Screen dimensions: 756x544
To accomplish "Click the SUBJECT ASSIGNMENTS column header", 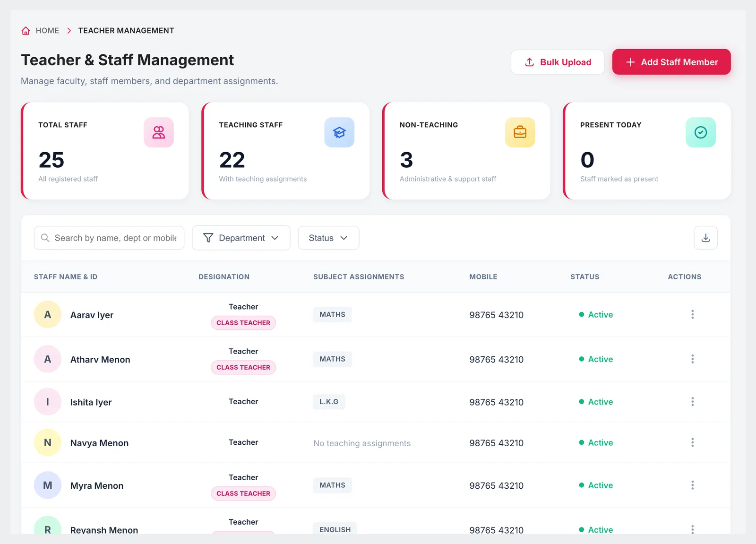I will [x=359, y=277].
